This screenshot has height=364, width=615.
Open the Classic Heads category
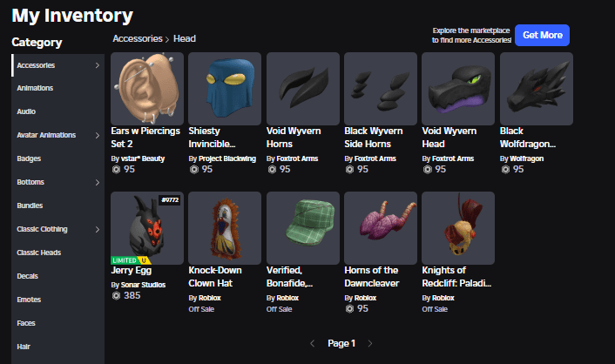pyautogui.click(x=39, y=253)
